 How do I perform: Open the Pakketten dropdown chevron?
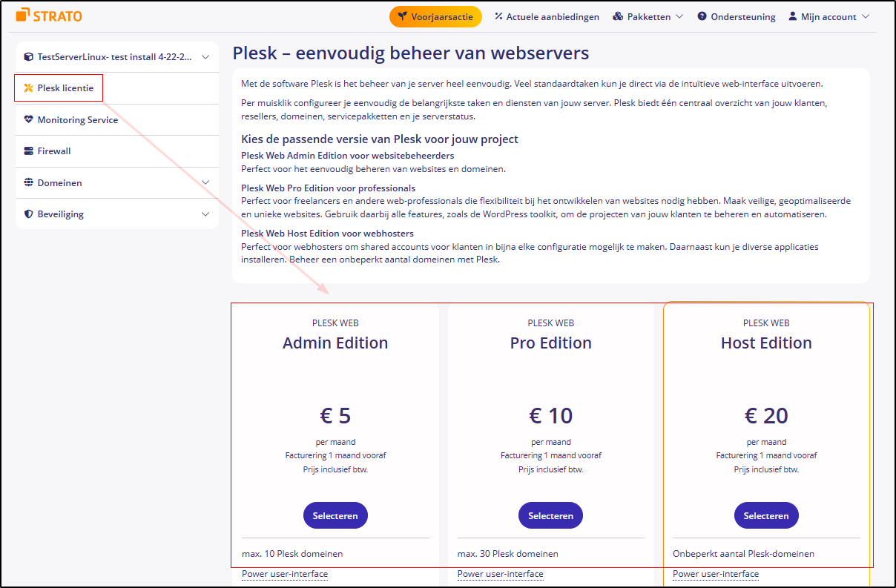click(679, 16)
